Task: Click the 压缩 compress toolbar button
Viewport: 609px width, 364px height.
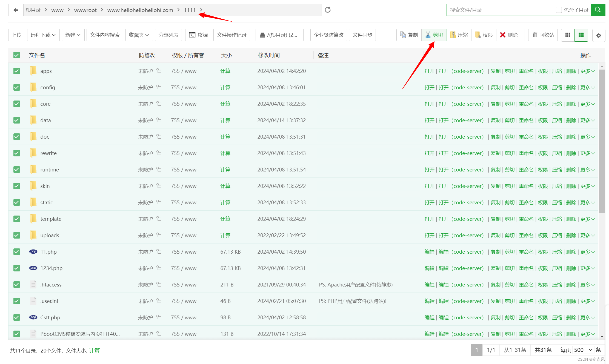Action: [x=459, y=35]
